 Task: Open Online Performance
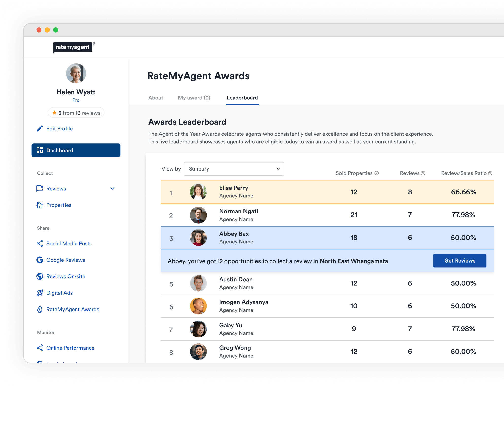point(70,348)
